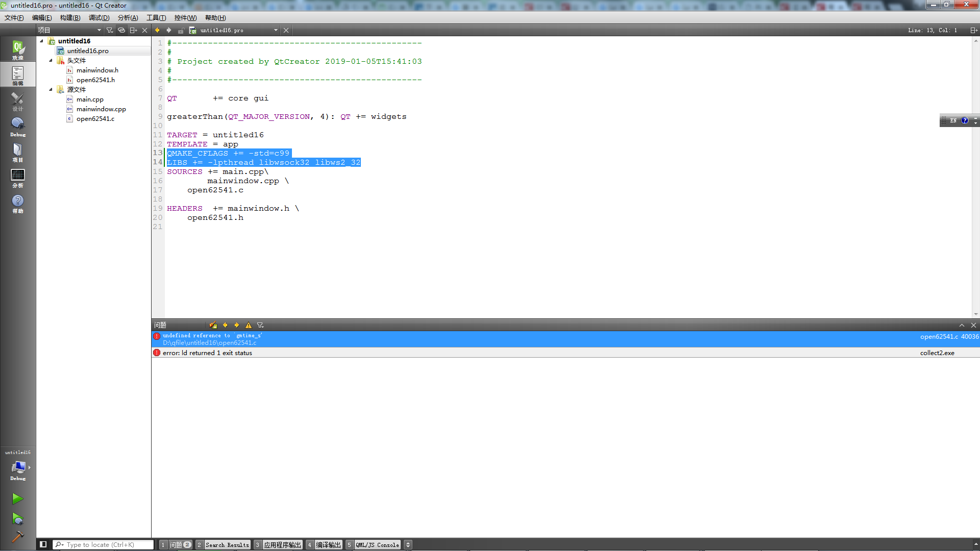Click the green Run button
The height and width of the screenshot is (551, 980).
[17, 498]
